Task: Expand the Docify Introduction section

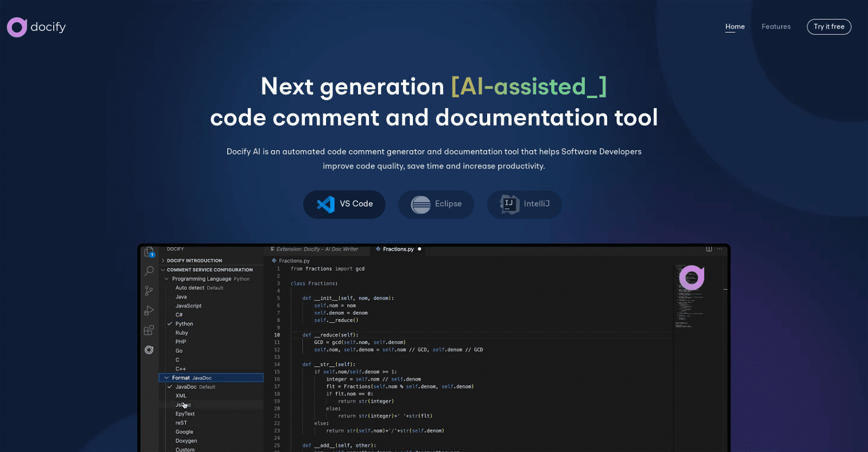Action: tap(194, 261)
